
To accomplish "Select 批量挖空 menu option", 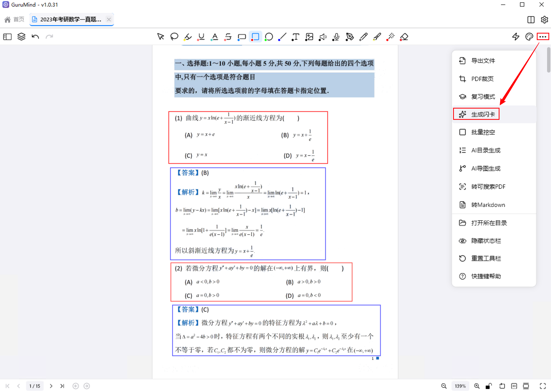I will point(494,132).
